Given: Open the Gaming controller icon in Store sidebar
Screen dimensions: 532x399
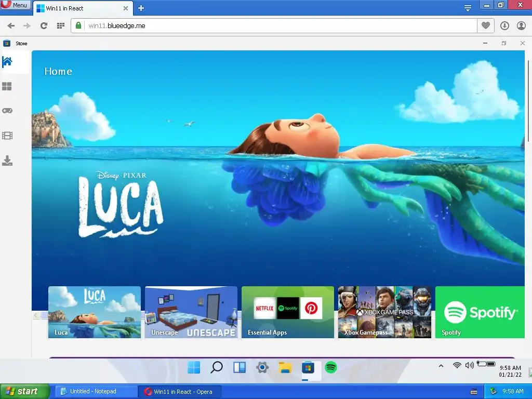Looking at the screenshot, I should coord(7,111).
